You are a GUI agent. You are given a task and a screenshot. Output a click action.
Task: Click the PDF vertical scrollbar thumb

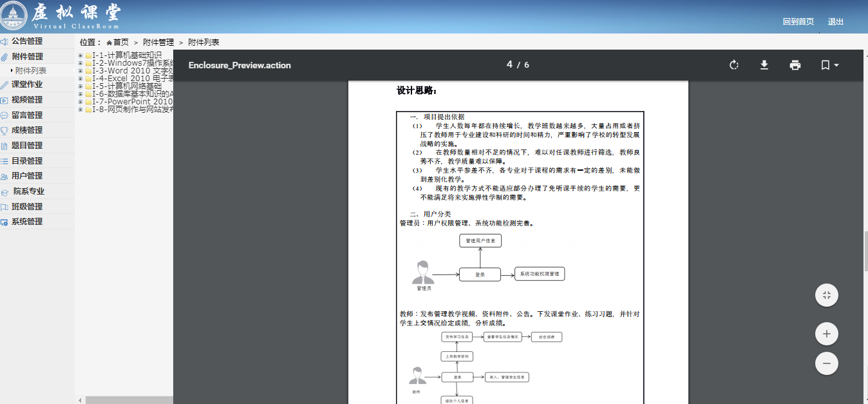[x=865, y=251]
